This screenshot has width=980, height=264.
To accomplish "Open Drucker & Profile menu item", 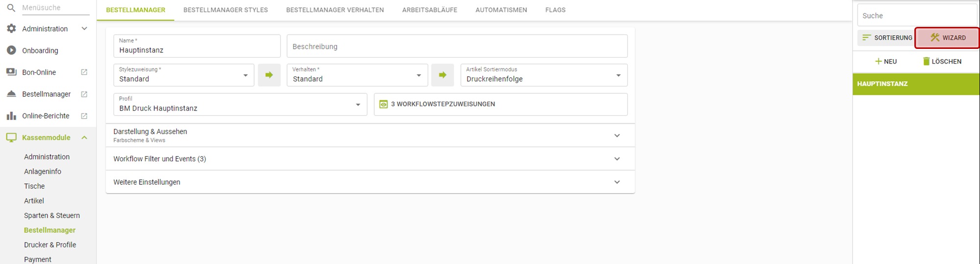I will click(x=50, y=245).
